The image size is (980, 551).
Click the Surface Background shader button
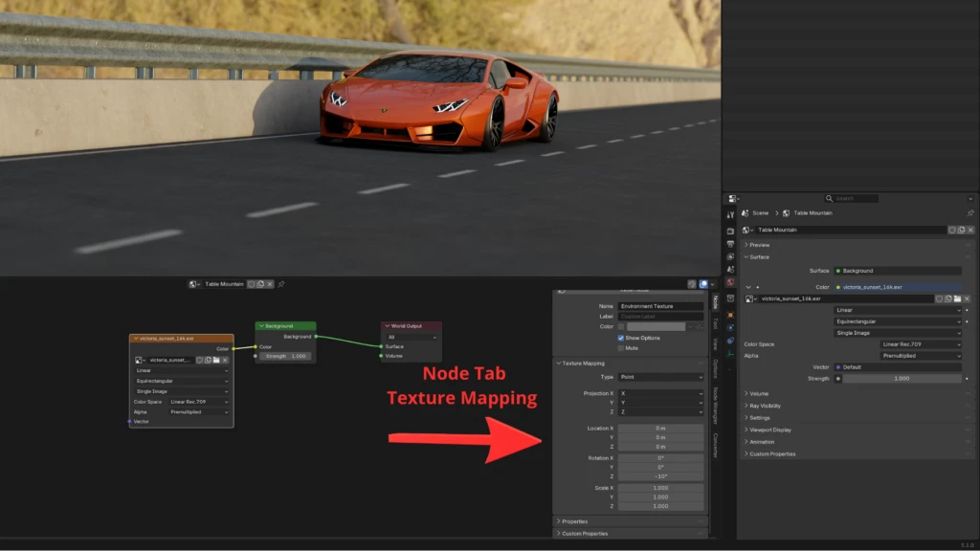click(x=898, y=271)
